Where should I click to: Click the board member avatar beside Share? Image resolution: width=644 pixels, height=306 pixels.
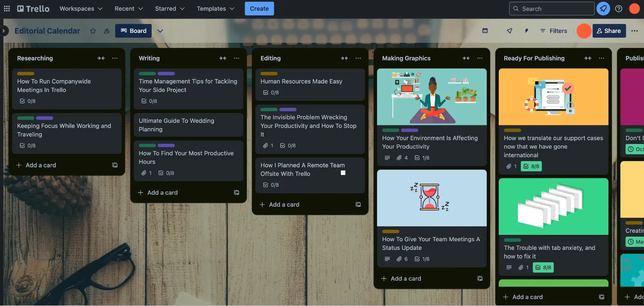tap(584, 31)
